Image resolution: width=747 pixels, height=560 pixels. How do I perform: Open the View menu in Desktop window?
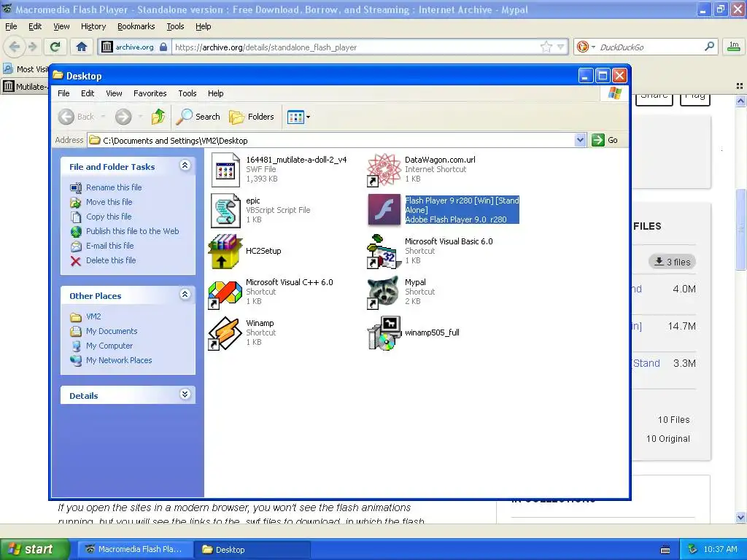tap(114, 93)
